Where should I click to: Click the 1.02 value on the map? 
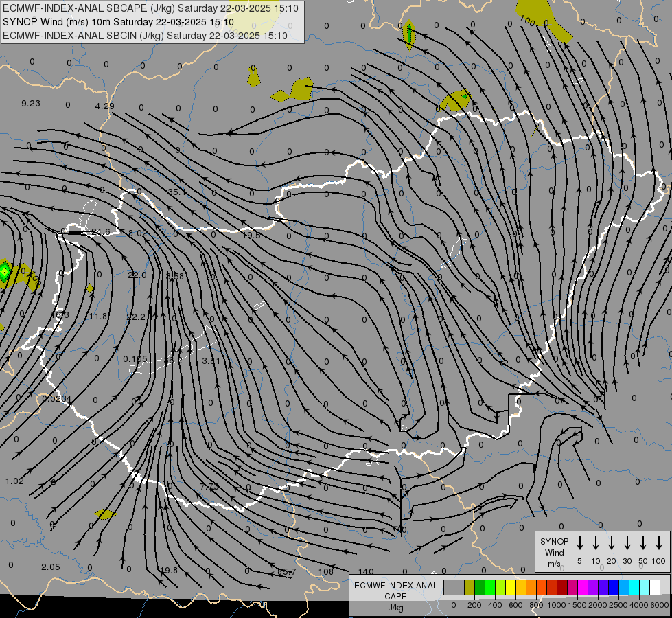(x=14, y=481)
